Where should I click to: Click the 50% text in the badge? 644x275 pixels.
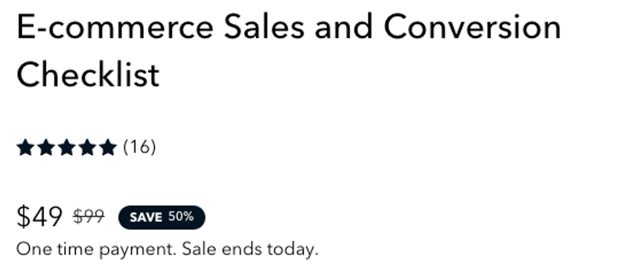181,217
